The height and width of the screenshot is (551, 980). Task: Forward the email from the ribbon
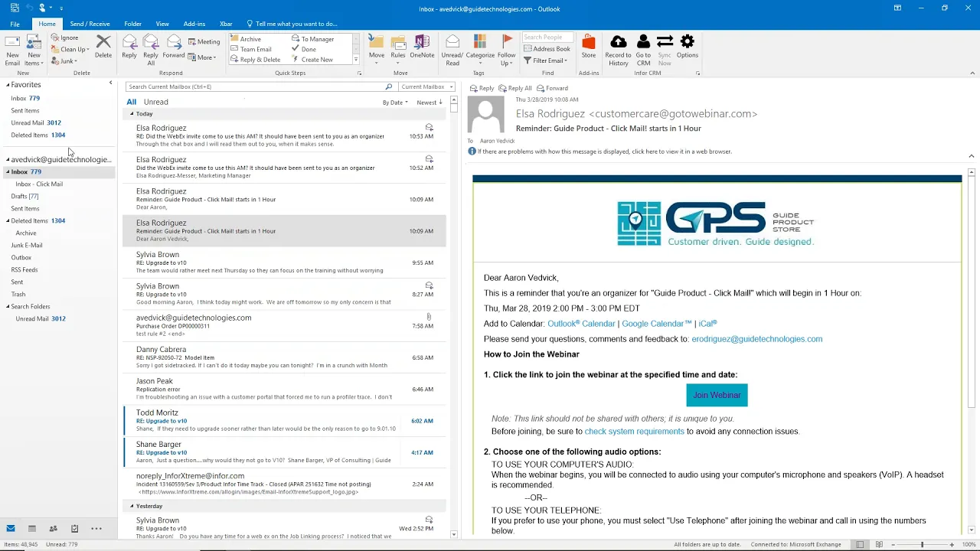(174, 47)
